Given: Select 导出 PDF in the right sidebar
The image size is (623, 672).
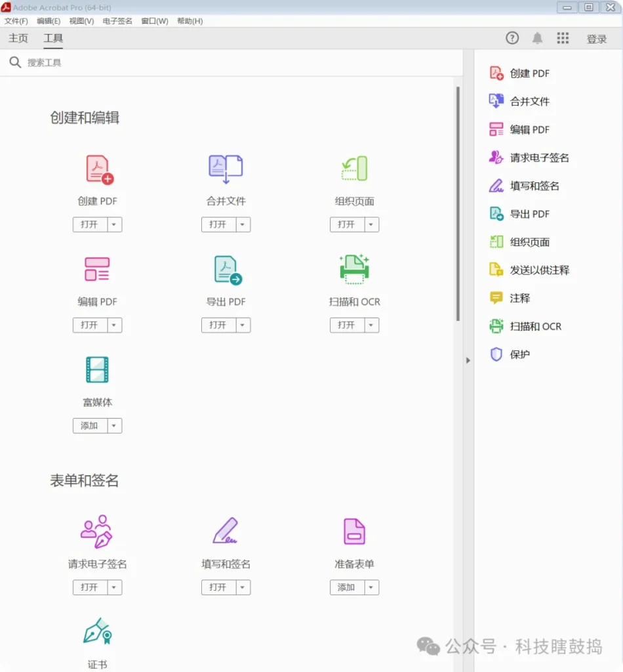Looking at the screenshot, I should 519,214.
